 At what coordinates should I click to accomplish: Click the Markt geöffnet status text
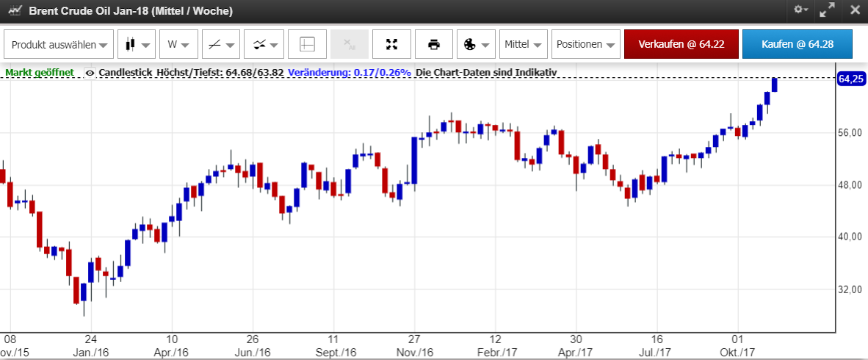tap(40, 73)
